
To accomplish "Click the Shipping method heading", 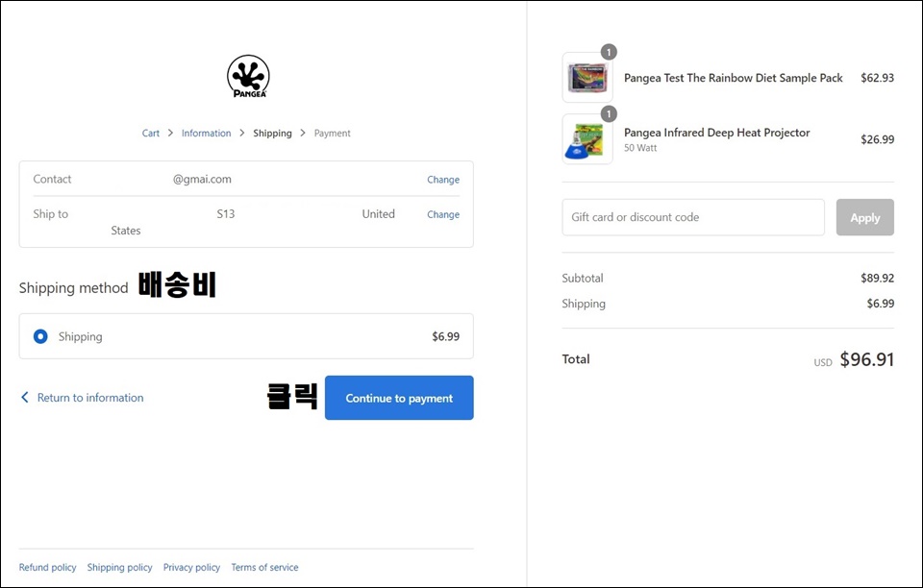I will click(x=74, y=287).
